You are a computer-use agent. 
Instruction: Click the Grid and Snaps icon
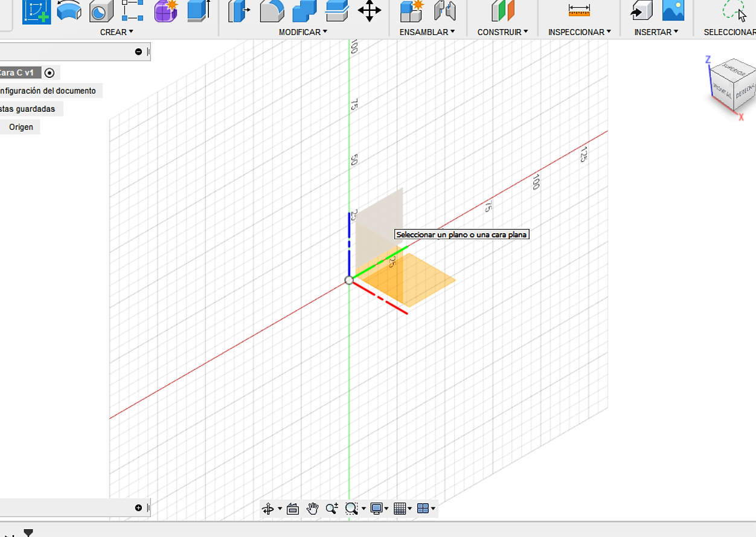coord(400,509)
